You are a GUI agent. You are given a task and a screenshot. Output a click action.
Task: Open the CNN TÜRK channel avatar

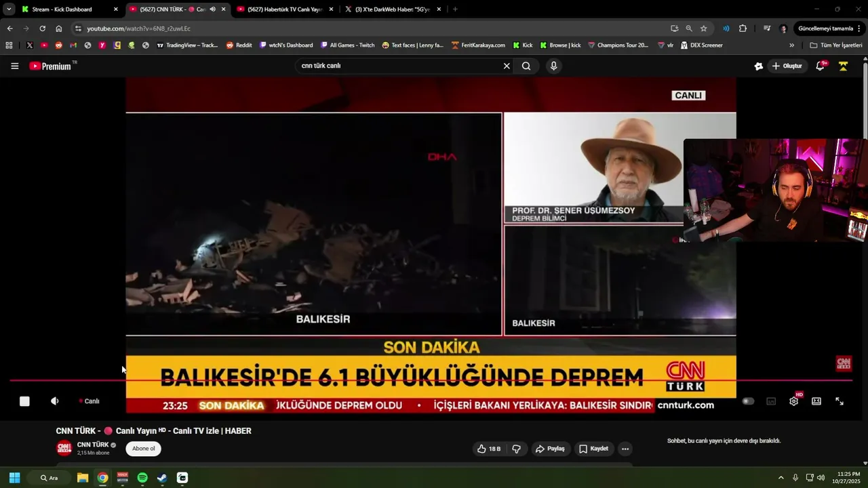point(64,448)
